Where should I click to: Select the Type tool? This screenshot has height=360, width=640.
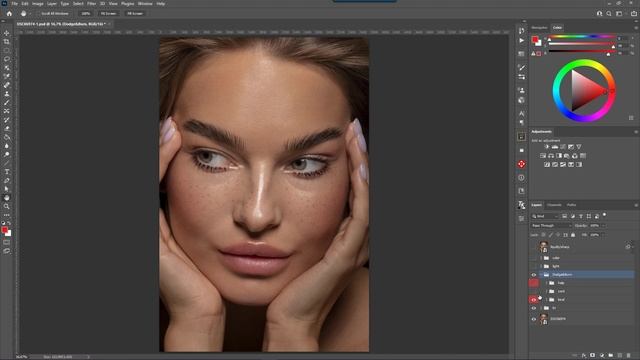(7, 171)
